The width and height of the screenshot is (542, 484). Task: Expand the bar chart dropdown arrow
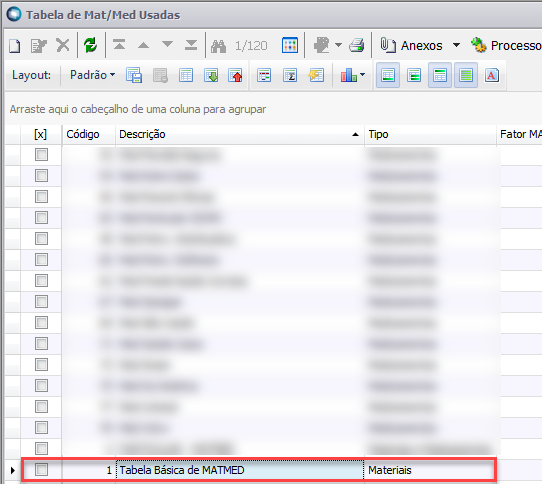click(362, 74)
